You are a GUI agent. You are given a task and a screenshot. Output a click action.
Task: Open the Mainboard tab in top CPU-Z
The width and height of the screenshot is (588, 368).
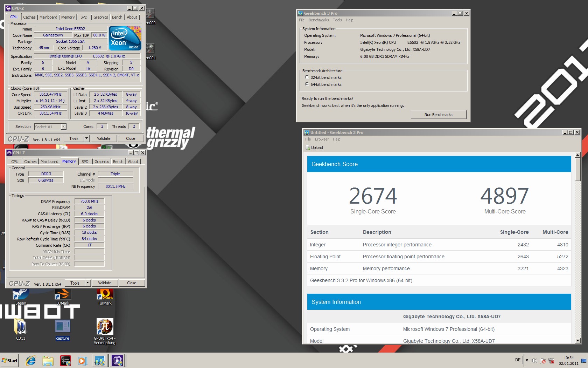pyautogui.click(x=48, y=17)
